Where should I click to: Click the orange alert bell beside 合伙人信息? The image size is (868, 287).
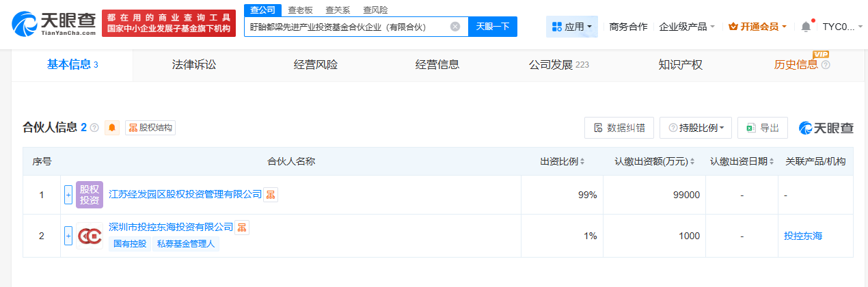tap(112, 128)
